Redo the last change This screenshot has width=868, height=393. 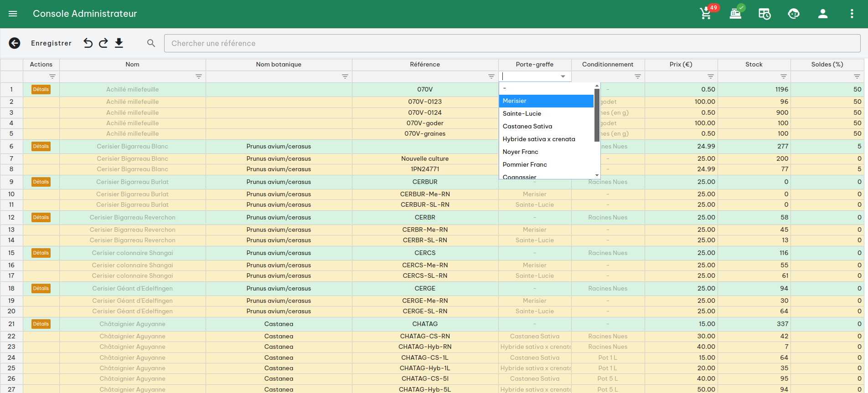(103, 43)
